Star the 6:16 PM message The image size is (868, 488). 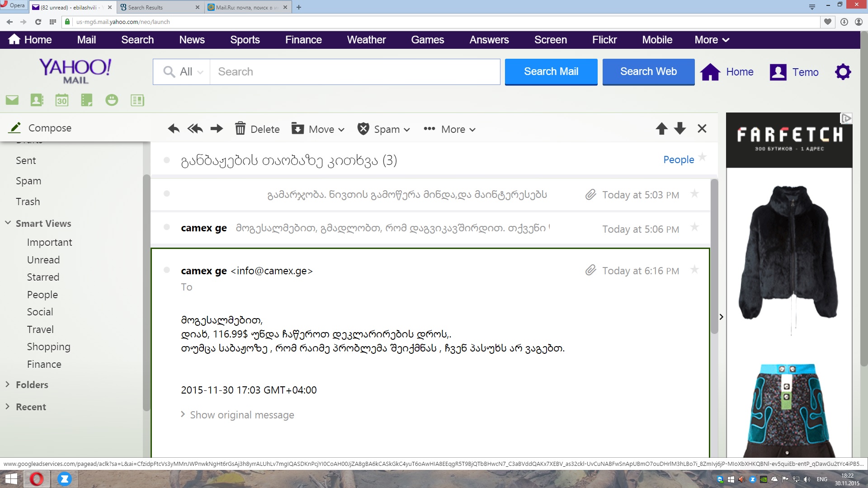(695, 270)
